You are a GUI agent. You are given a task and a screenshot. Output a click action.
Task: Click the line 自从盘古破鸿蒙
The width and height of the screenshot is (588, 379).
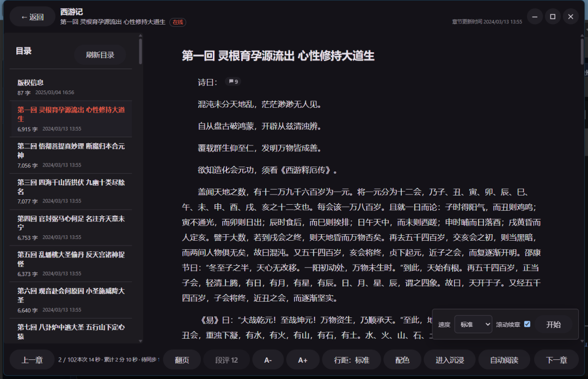point(260,126)
